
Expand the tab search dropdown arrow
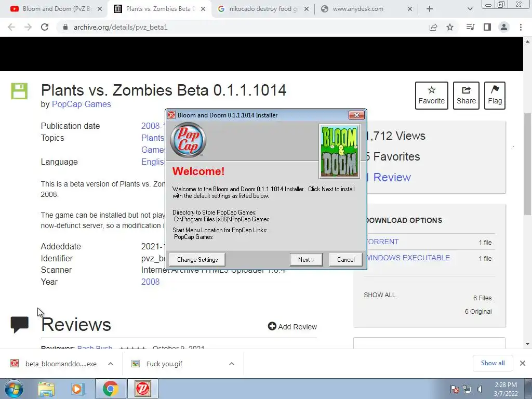[x=470, y=9]
